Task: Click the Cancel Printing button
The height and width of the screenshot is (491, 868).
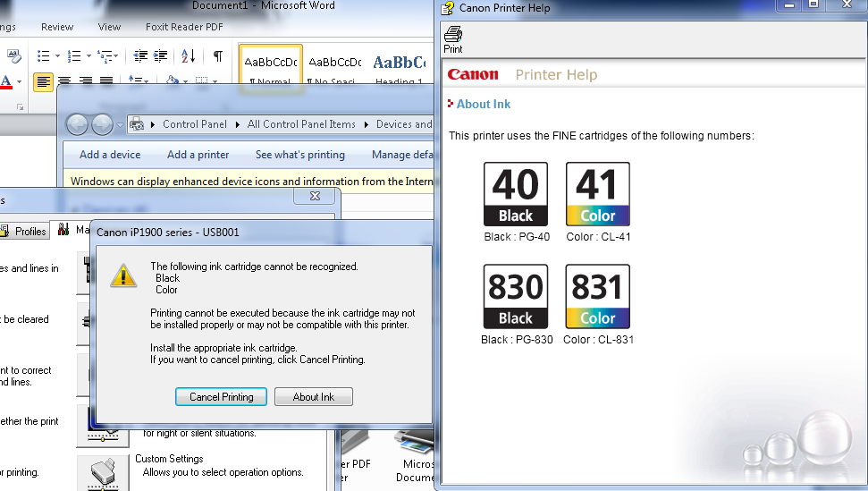Action: 221,397
